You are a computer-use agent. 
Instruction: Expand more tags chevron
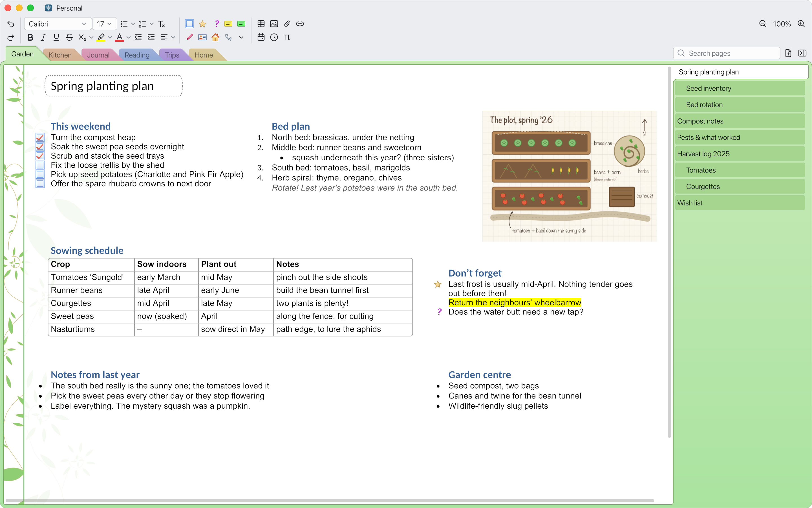pyautogui.click(x=241, y=37)
